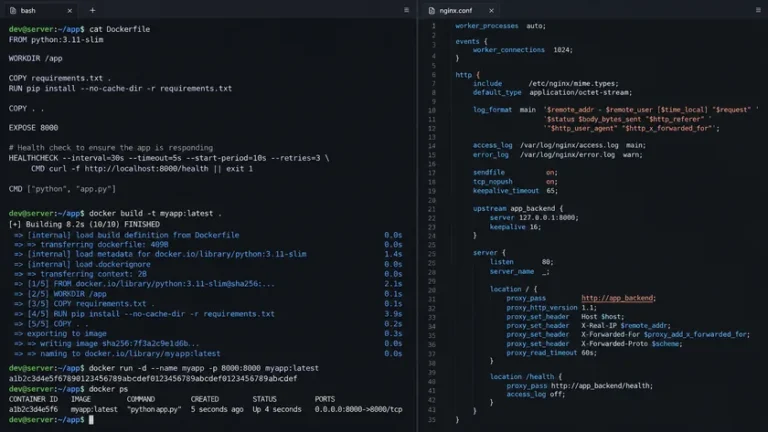
Task: Click the 'keepalive_timeout 65;' line
Action: pos(515,191)
